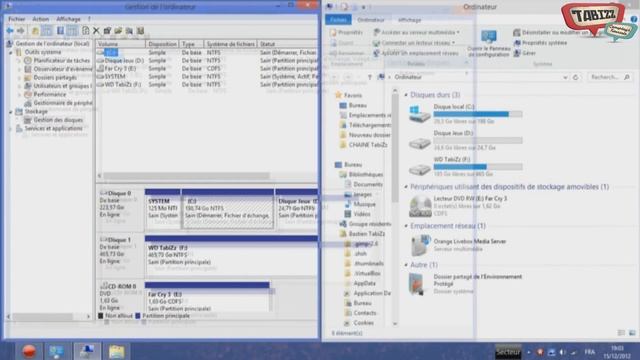Click the WD TabiZz (F:) capacity bar
Viewport: 640px width, 360px height.
(478, 167)
